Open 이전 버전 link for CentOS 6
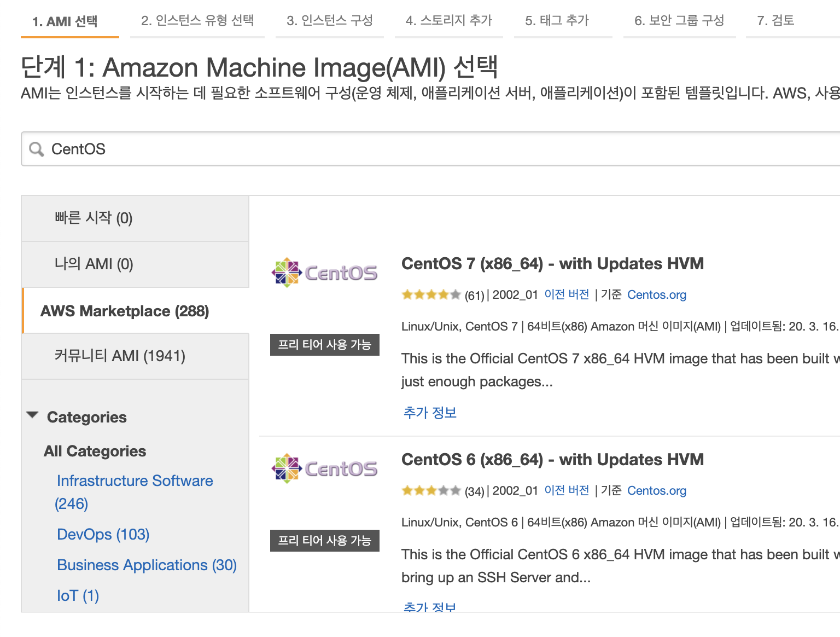Screen dimensions: 840x637 coord(567,490)
